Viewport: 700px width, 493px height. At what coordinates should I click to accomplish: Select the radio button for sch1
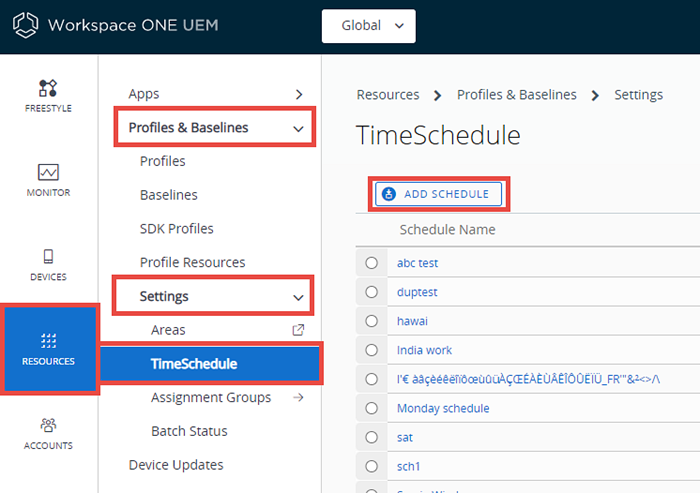click(x=371, y=466)
